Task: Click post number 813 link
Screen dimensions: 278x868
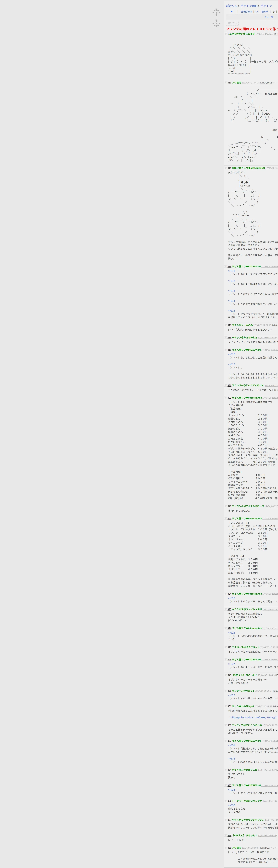Action: (229, 83)
